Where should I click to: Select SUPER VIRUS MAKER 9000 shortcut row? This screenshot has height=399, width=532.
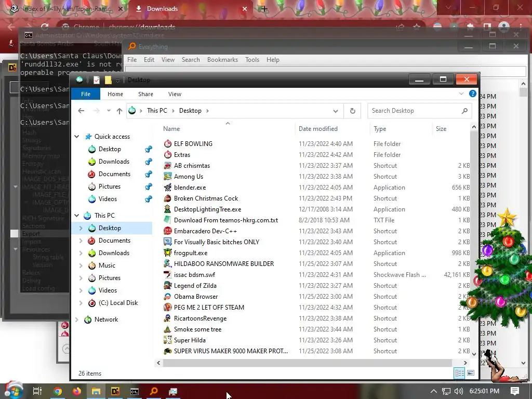315,351
